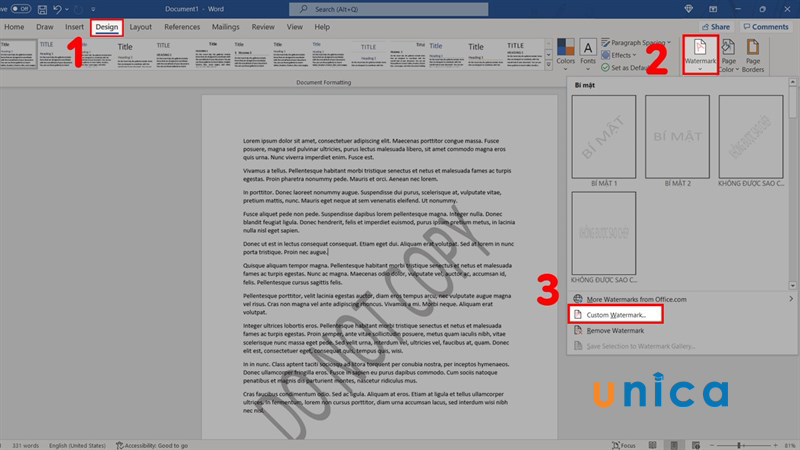Screen dimensions: 800x450
Task: Click the Search (Alt+Q) box
Action: point(388,9)
